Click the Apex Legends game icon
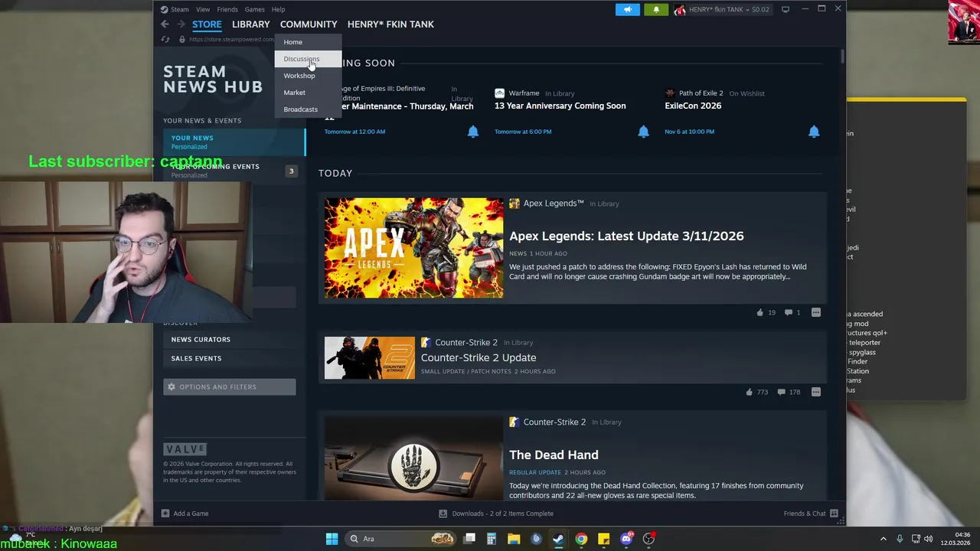980x551 pixels. point(514,204)
